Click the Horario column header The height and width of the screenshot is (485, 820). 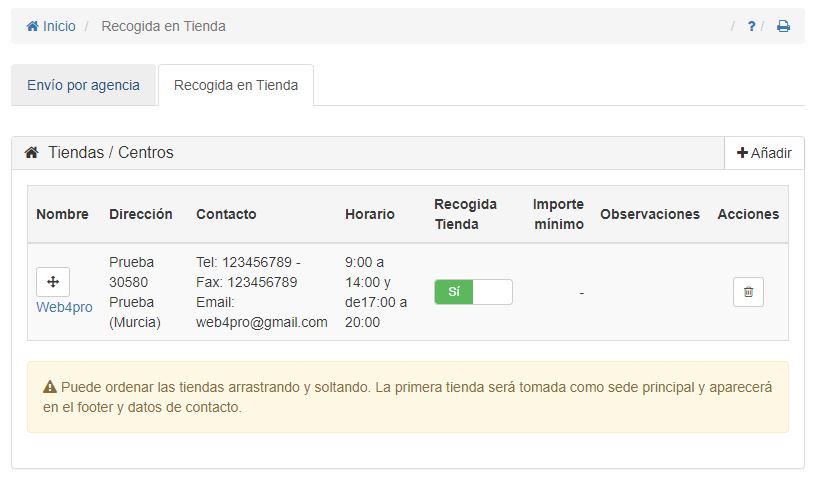[370, 214]
